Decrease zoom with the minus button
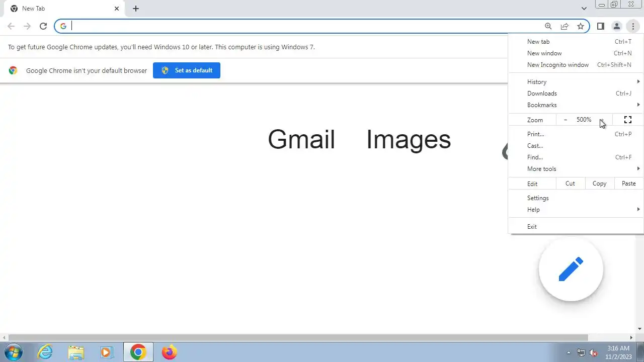This screenshot has height=362, width=644. (566, 120)
